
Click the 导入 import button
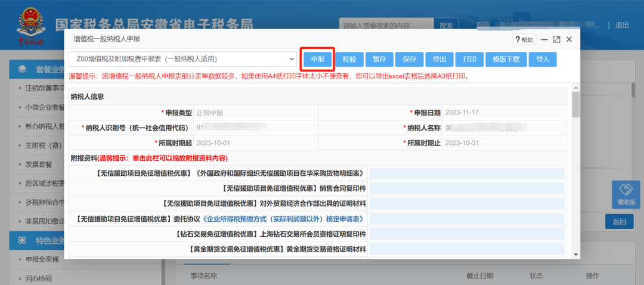pyautogui.click(x=542, y=60)
